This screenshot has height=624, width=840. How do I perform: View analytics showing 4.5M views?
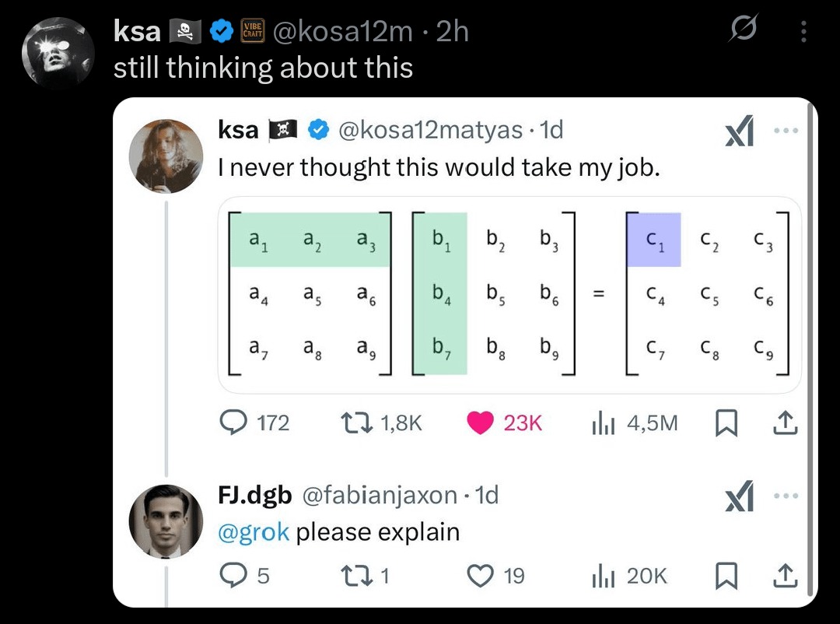(x=604, y=422)
